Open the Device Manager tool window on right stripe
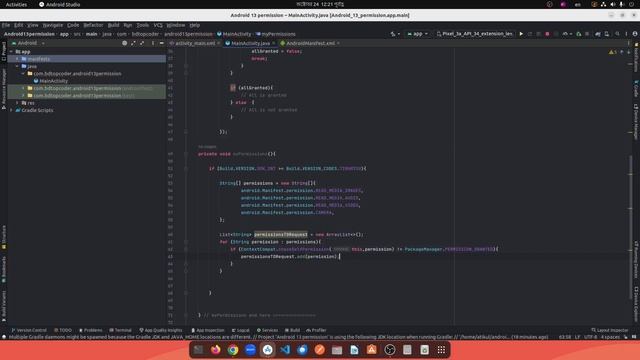 click(x=636, y=121)
